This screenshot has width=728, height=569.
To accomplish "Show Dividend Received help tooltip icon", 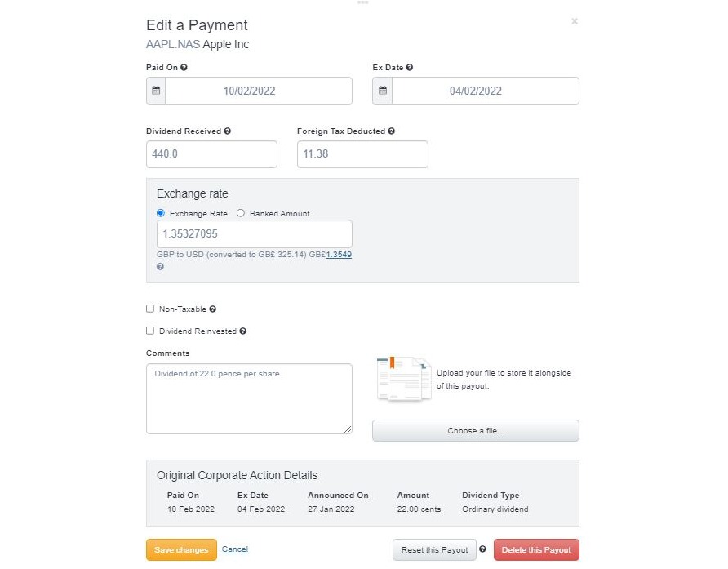I will coord(228,131).
